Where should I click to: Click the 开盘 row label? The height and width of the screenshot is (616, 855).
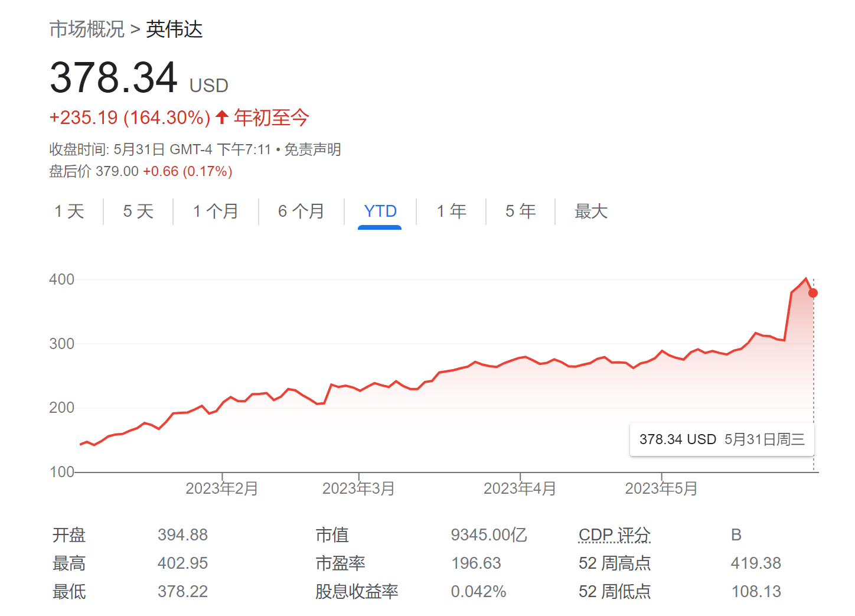click(x=69, y=534)
